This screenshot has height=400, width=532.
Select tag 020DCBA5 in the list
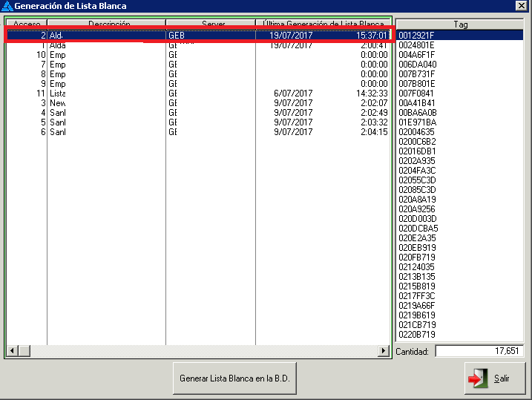(x=418, y=229)
